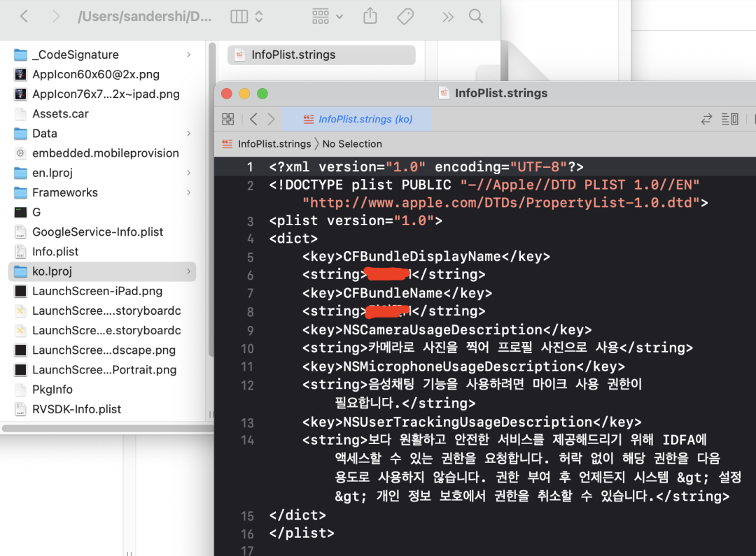Click the Finder path title /Users/sandershi/D...
756x556 pixels.
[x=144, y=16]
